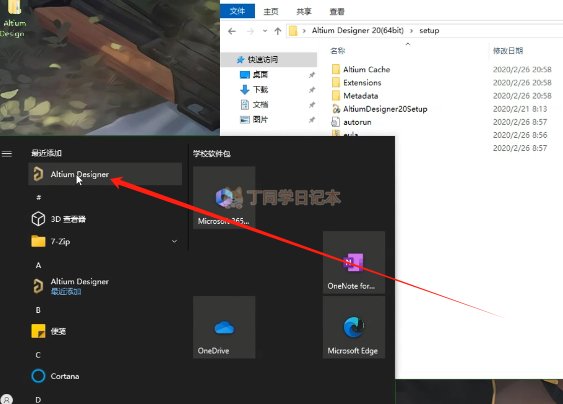Select Extensions folder
563x404 pixels.
357,83
